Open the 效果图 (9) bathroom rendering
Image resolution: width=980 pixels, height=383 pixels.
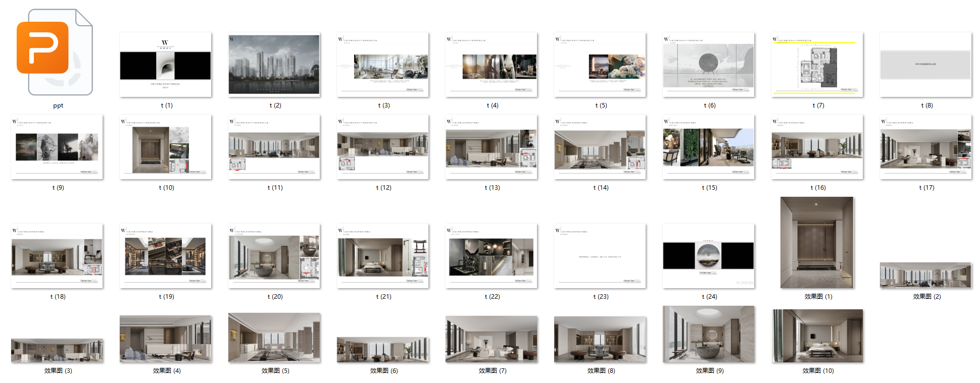tap(709, 334)
